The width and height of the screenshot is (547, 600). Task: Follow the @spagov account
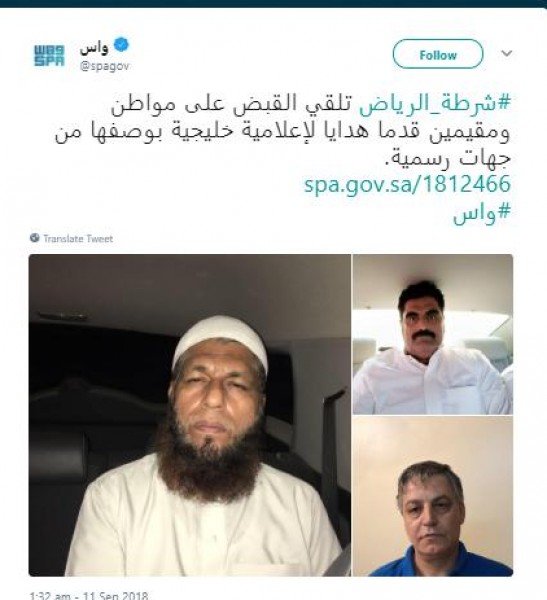pyautogui.click(x=438, y=55)
